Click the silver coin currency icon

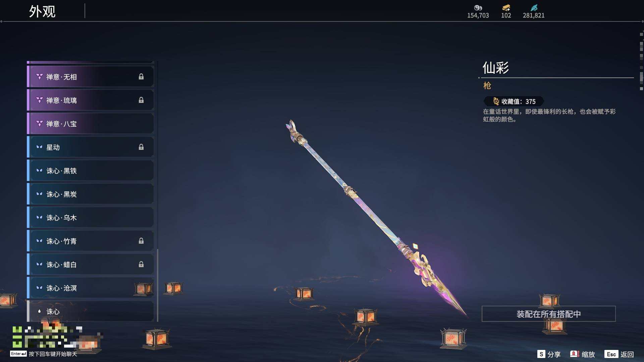(x=478, y=8)
